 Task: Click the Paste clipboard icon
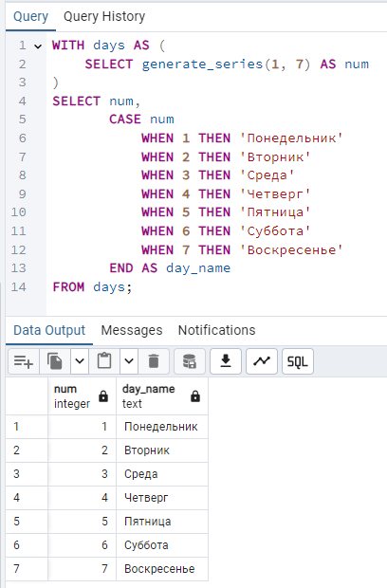(x=104, y=361)
